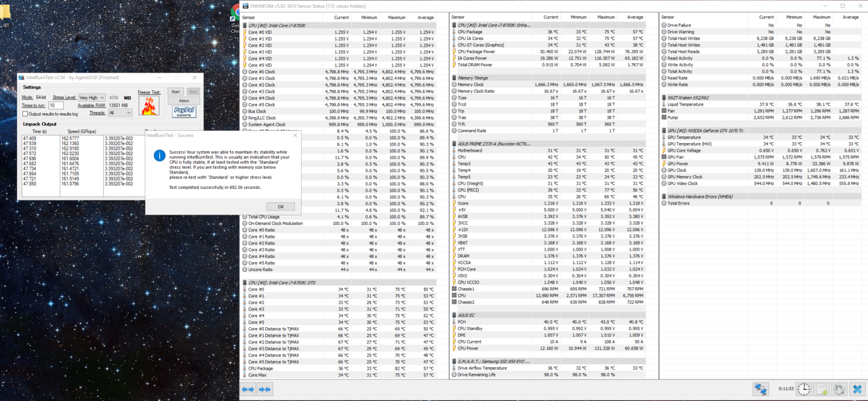868x401 pixels.
Task: Select the Drive Remaining Life row
Action: pyautogui.click(x=549, y=375)
